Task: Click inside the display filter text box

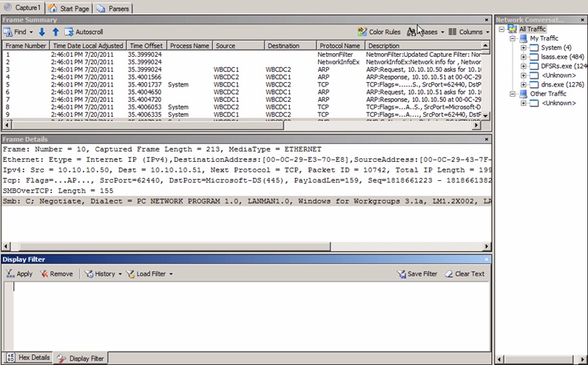Action: [x=251, y=316]
